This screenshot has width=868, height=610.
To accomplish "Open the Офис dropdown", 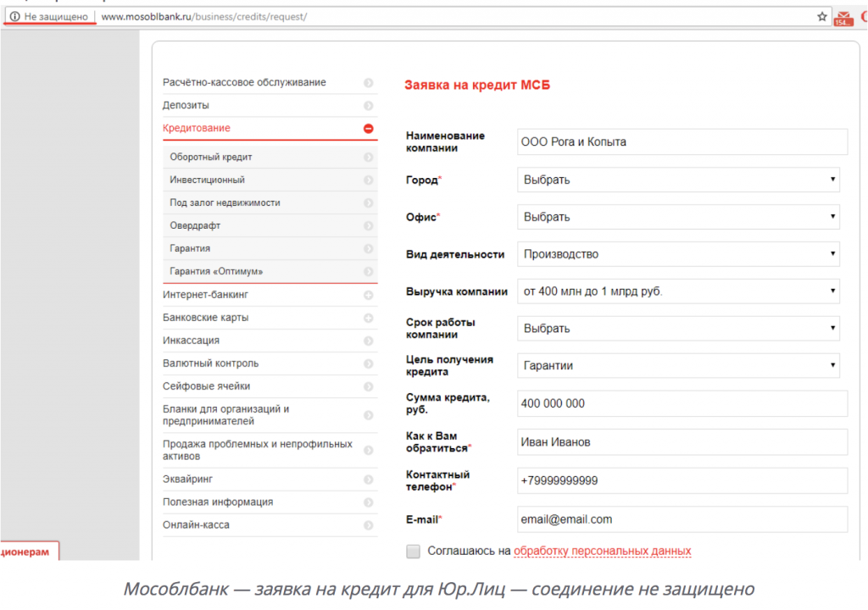I will 678,217.
